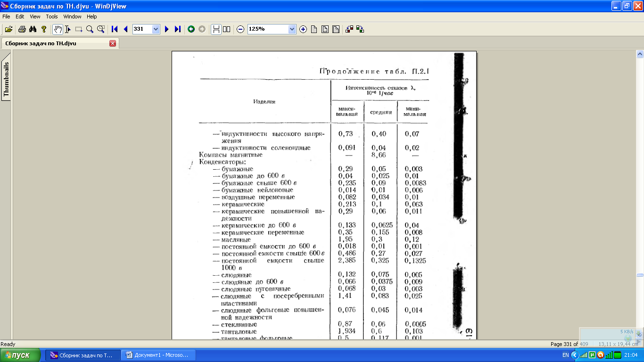
Task: Select the Hand drag tool
Action: click(x=58, y=29)
